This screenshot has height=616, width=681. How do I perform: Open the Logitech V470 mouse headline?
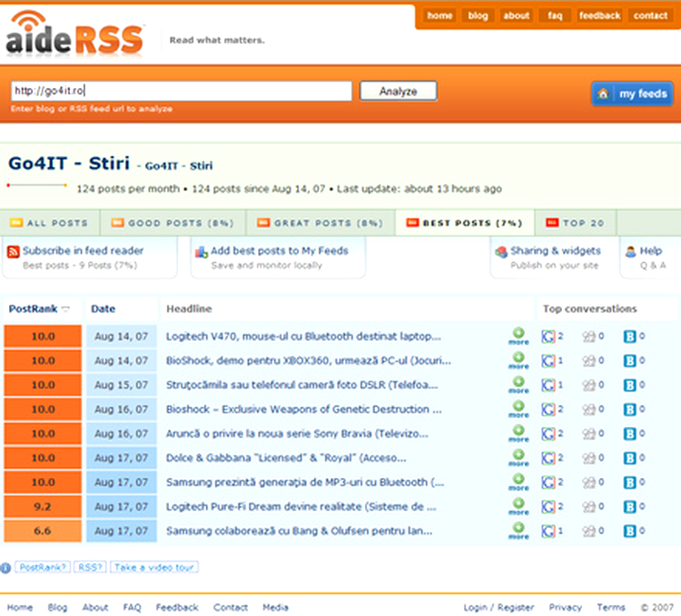coord(303,336)
